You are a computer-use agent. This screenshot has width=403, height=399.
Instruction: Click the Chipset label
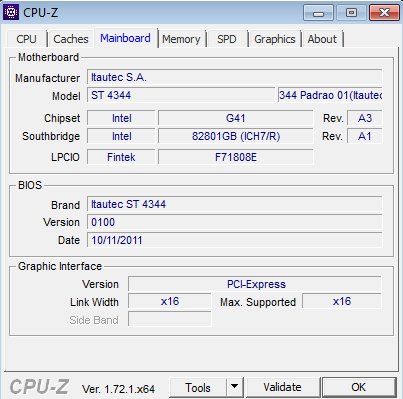coord(62,118)
